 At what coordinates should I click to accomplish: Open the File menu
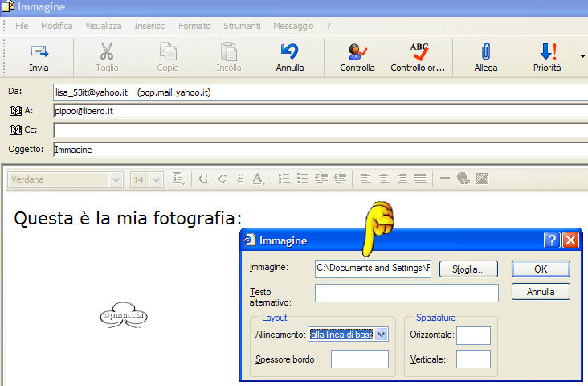coord(22,26)
